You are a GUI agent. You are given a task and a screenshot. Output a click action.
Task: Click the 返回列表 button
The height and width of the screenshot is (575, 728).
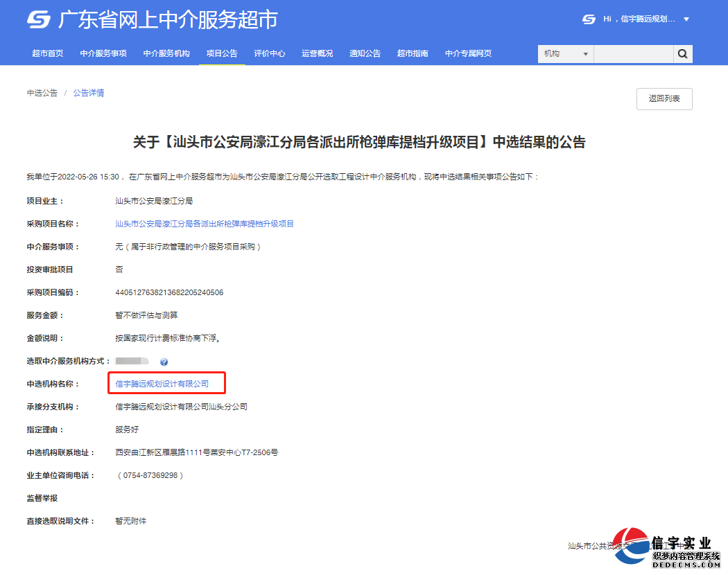pyautogui.click(x=664, y=98)
